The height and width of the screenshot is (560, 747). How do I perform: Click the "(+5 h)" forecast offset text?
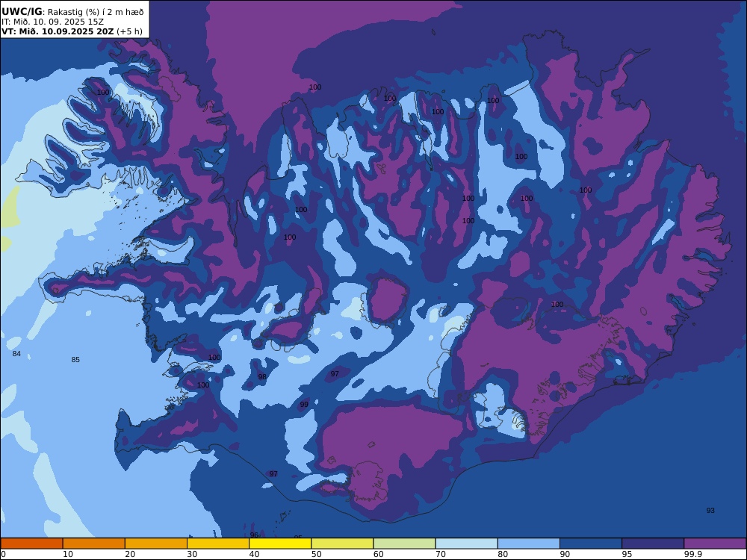coord(129,31)
